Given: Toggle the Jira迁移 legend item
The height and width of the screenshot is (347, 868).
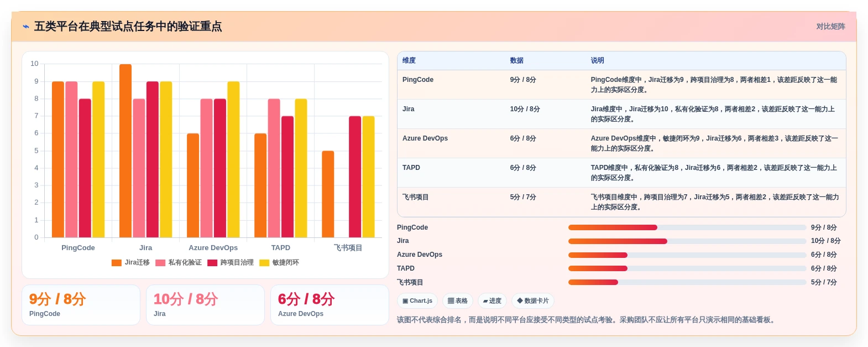Looking at the screenshot, I should point(130,263).
